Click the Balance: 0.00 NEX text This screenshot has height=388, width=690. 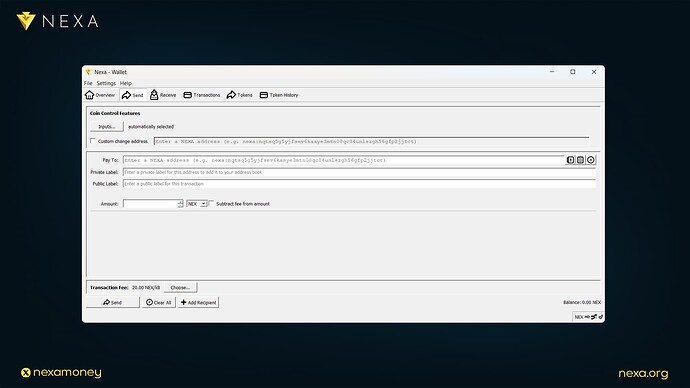point(582,303)
